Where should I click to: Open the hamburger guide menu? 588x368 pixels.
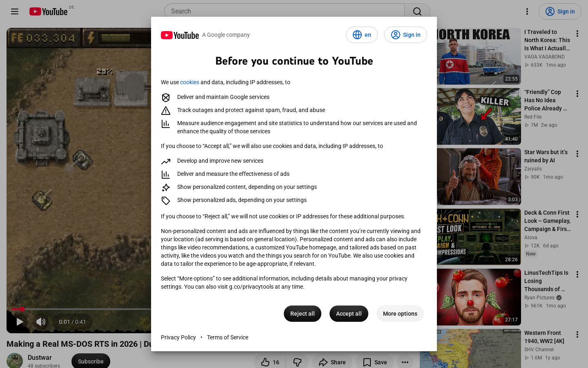pyautogui.click(x=15, y=11)
